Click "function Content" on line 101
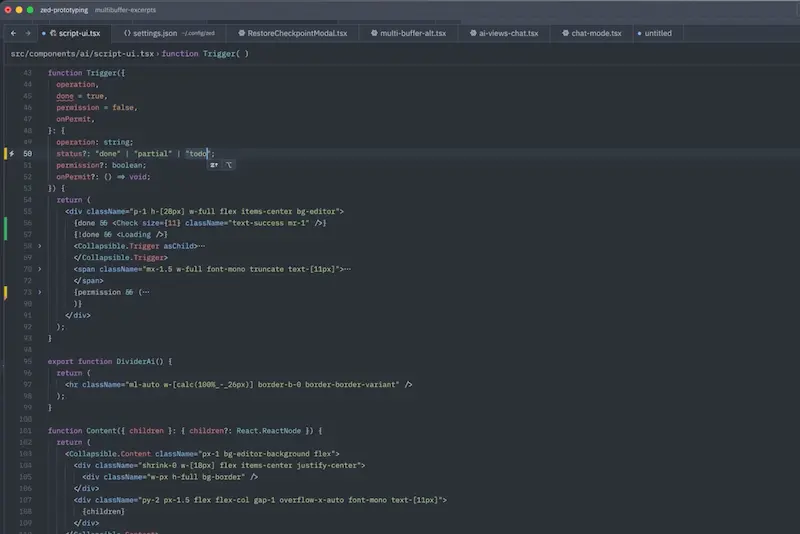Viewport: 800px width, 534px height. (x=82, y=430)
